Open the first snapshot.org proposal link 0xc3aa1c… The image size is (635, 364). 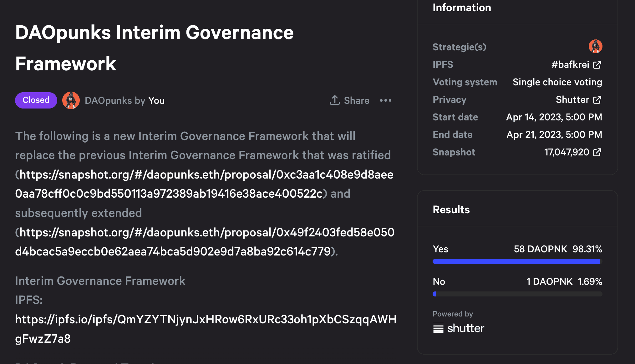[x=204, y=184]
